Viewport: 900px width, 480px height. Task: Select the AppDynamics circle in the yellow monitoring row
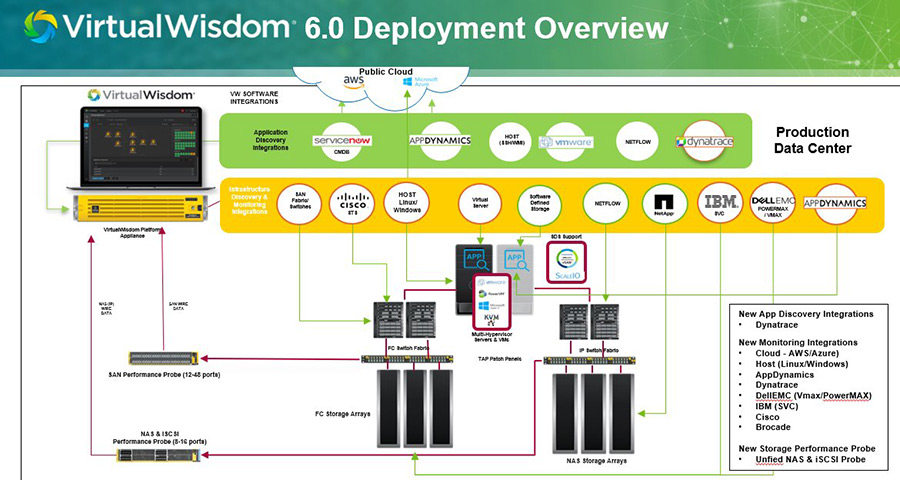coord(835,204)
